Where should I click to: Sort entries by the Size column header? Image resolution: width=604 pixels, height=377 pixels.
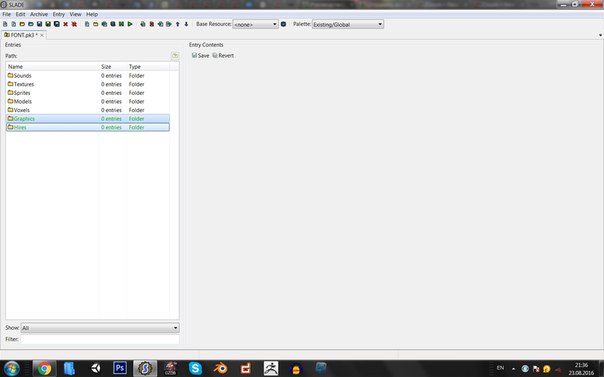click(x=113, y=67)
